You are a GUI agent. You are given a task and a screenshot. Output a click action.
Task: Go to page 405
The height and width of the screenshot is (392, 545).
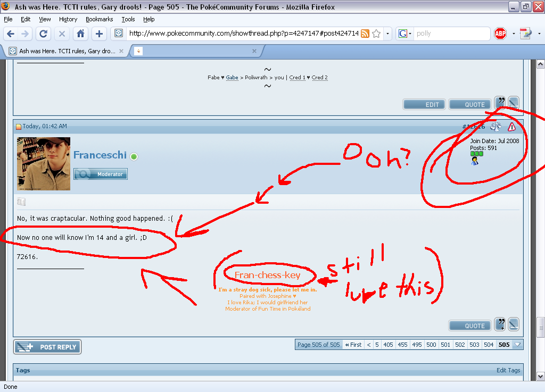[388, 345]
